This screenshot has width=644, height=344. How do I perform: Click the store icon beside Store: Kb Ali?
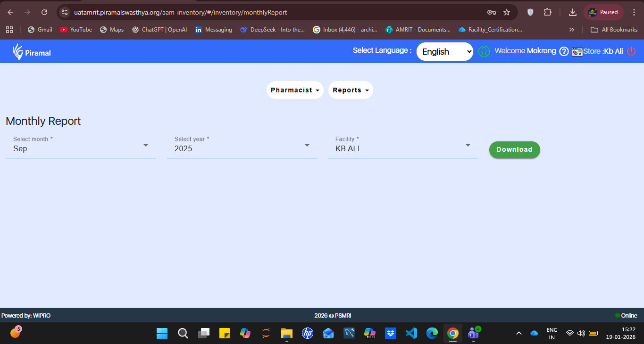(577, 51)
